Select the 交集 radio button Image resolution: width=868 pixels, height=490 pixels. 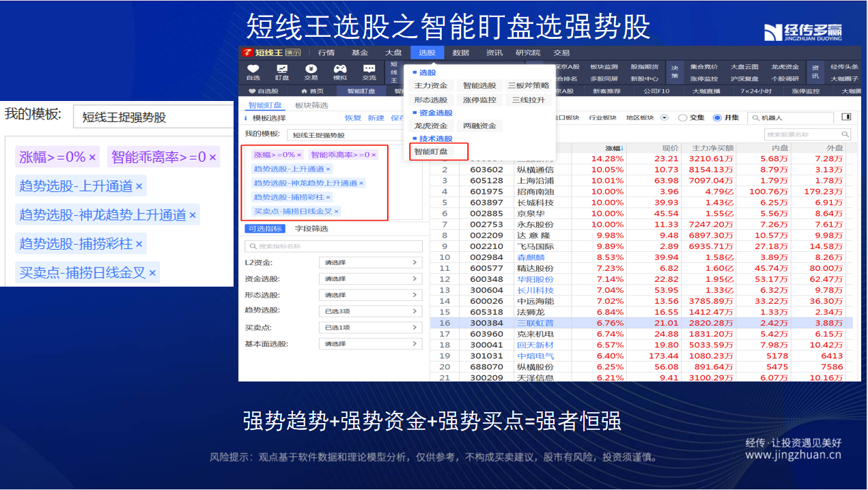point(682,118)
